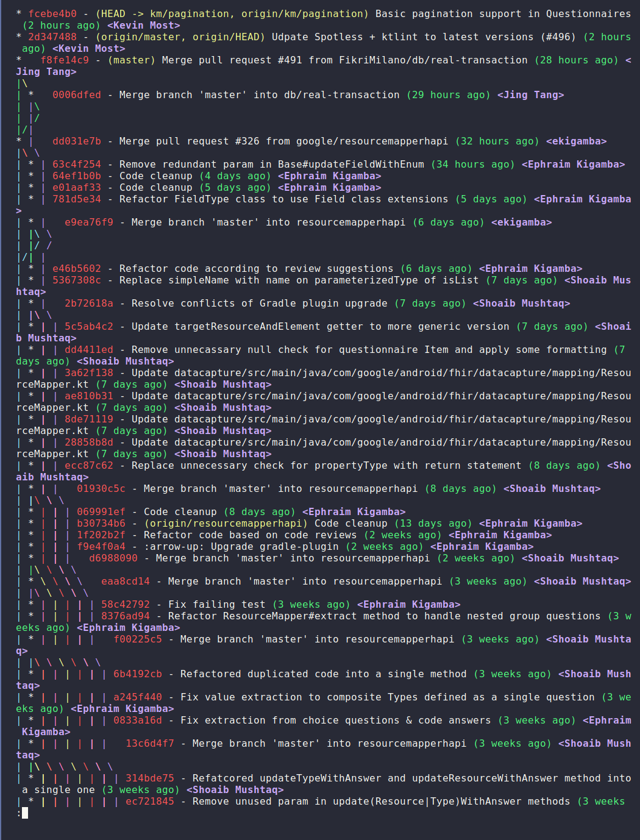Select commit hash f8fe14c9

click(65, 60)
